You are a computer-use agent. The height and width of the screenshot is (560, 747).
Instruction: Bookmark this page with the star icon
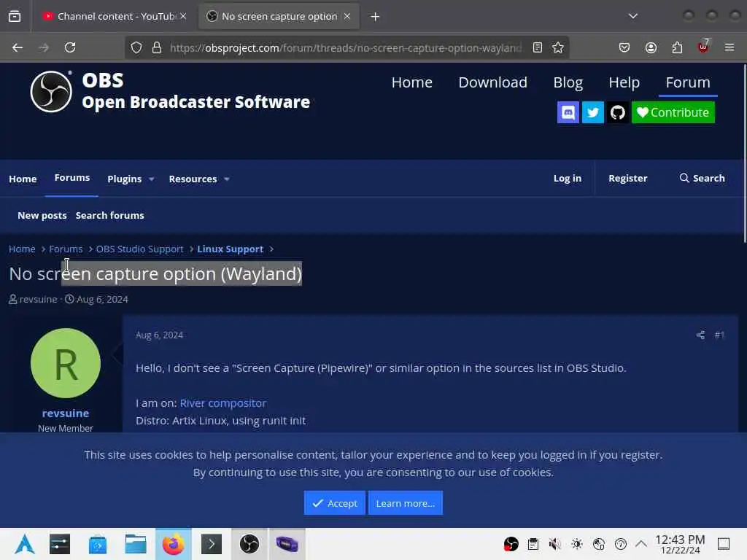[558, 47]
